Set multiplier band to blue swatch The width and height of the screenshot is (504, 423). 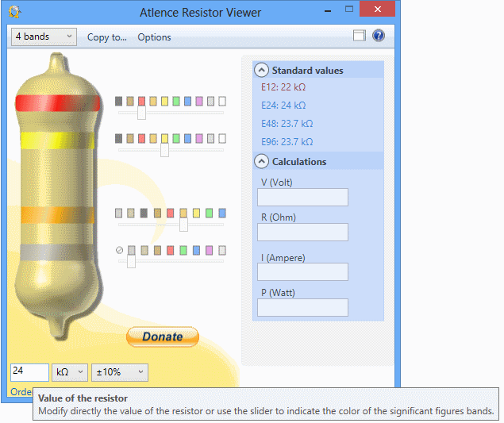[222, 213]
